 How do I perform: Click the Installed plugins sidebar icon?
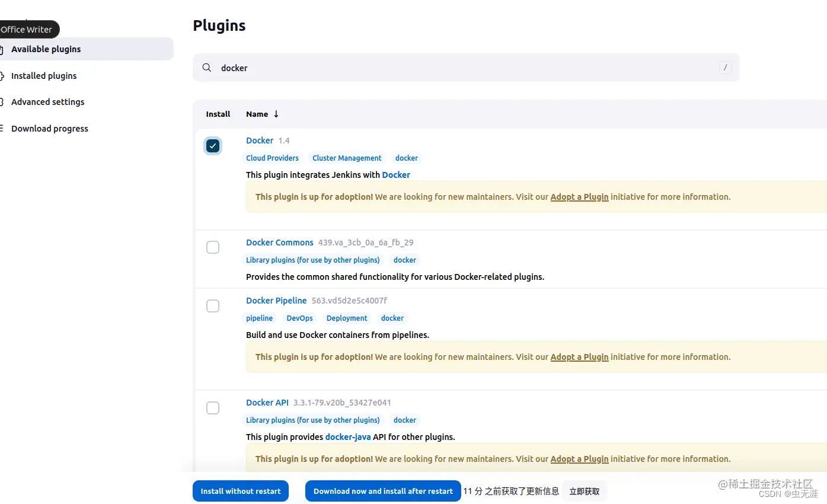click(x=2, y=76)
